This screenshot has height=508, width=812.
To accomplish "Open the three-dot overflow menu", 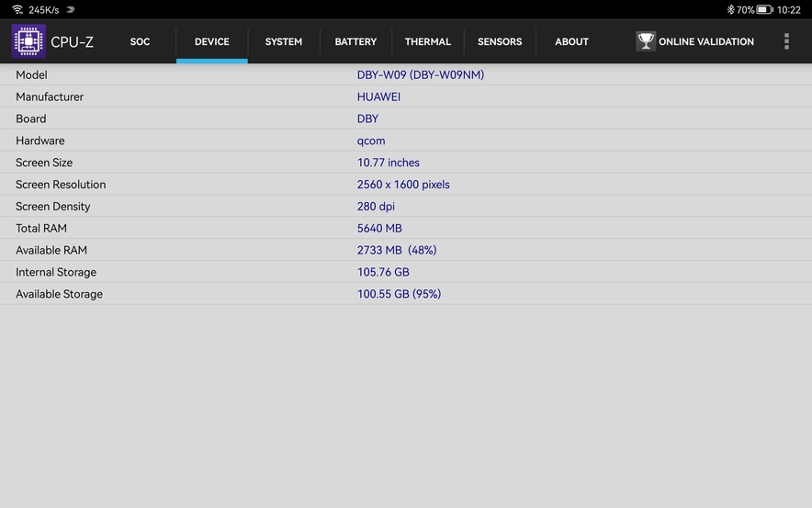I will 786,41.
